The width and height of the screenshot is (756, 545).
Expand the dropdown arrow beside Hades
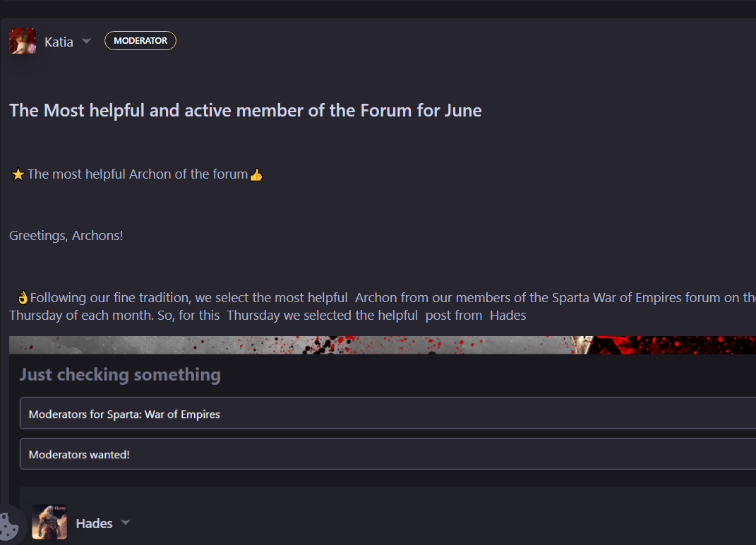[126, 522]
